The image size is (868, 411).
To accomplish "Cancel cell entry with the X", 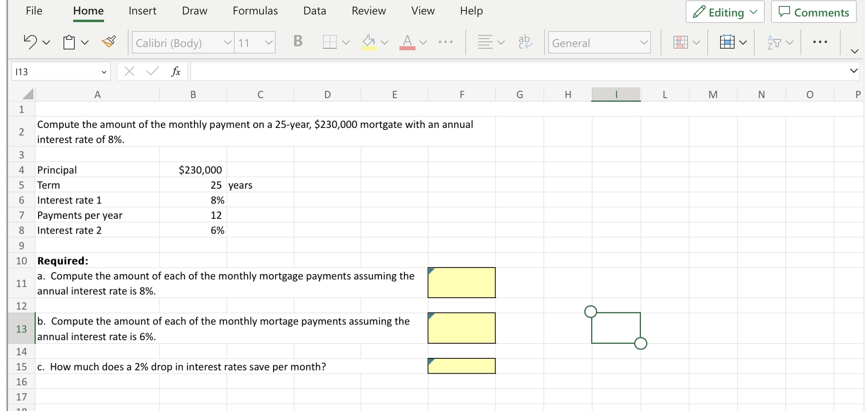I will tap(129, 71).
